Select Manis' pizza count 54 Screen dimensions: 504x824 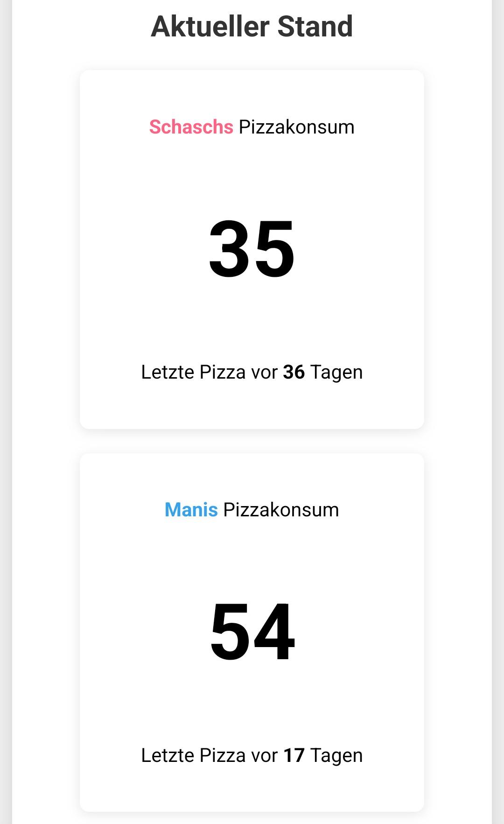tap(252, 632)
